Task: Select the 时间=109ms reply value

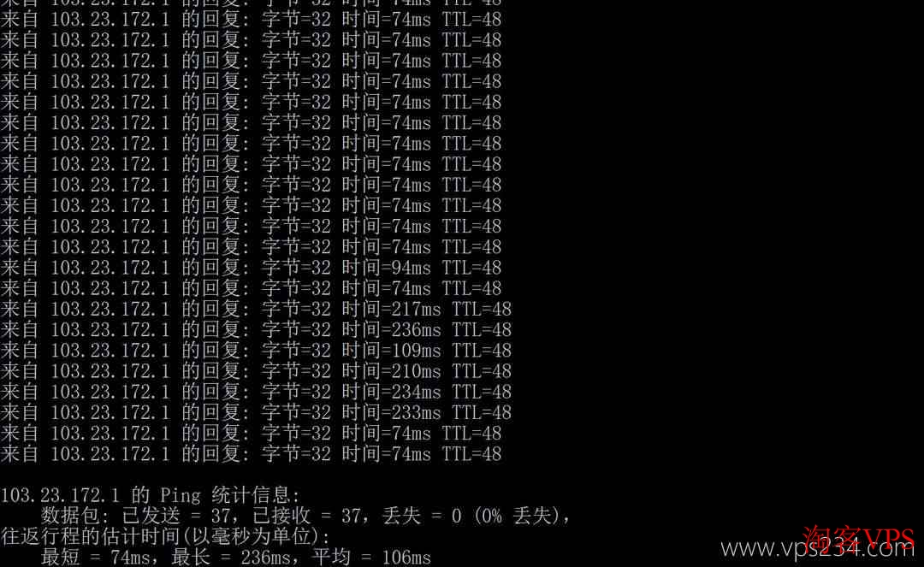Action: (391, 351)
